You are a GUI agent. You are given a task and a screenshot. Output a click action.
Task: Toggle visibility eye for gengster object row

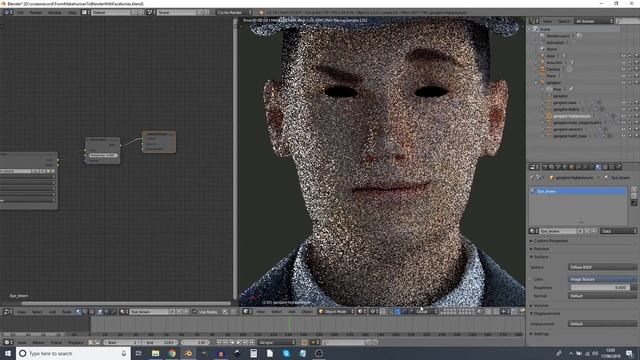coord(624,82)
